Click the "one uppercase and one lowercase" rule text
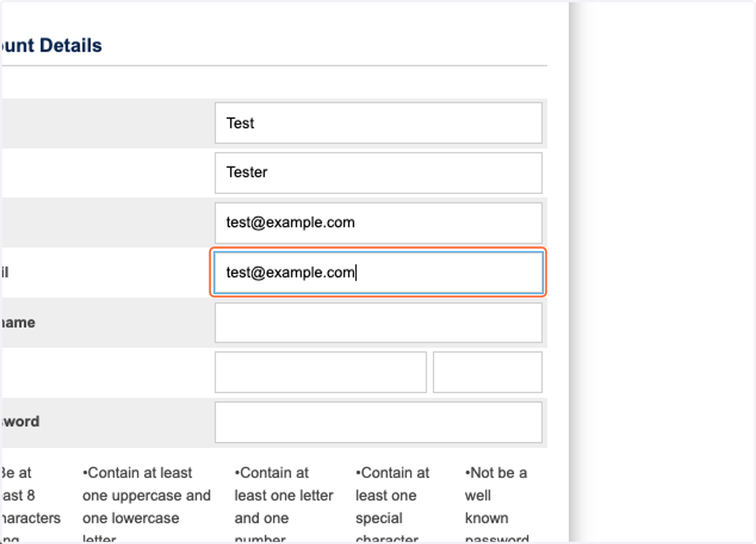Image resolution: width=756 pixels, height=544 pixels. (146, 506)
